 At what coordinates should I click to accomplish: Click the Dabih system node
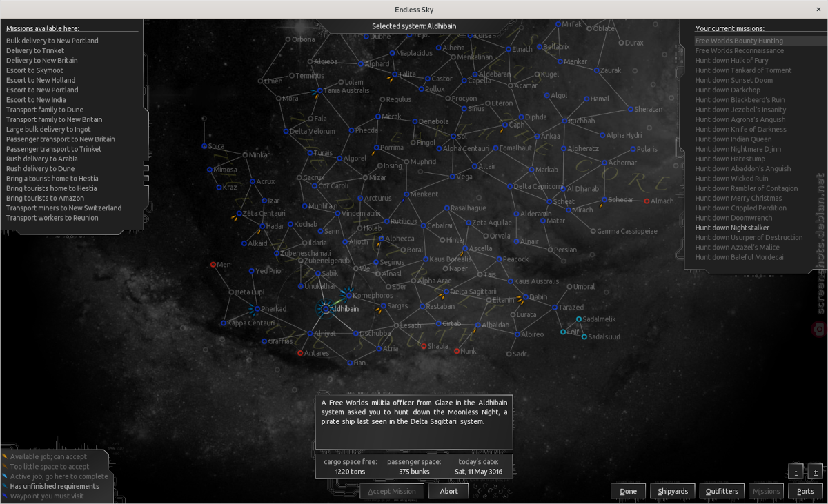click(525, 297)
